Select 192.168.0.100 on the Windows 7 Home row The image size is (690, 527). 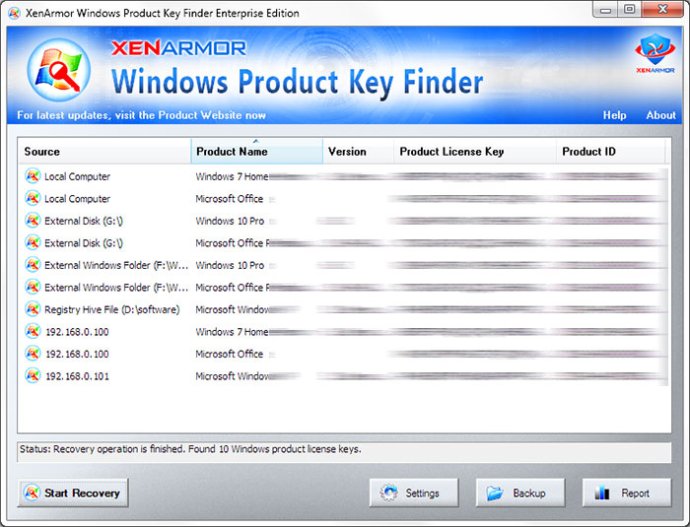point(77,332)
